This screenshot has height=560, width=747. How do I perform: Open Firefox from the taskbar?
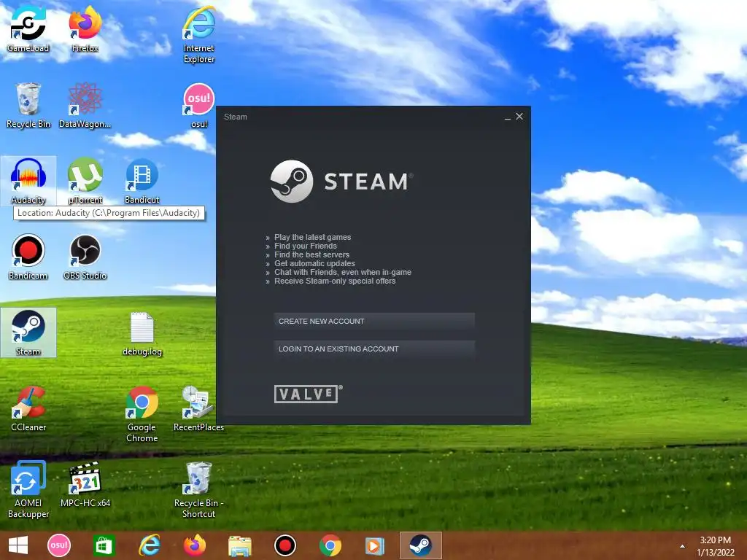tap(194, 545)
